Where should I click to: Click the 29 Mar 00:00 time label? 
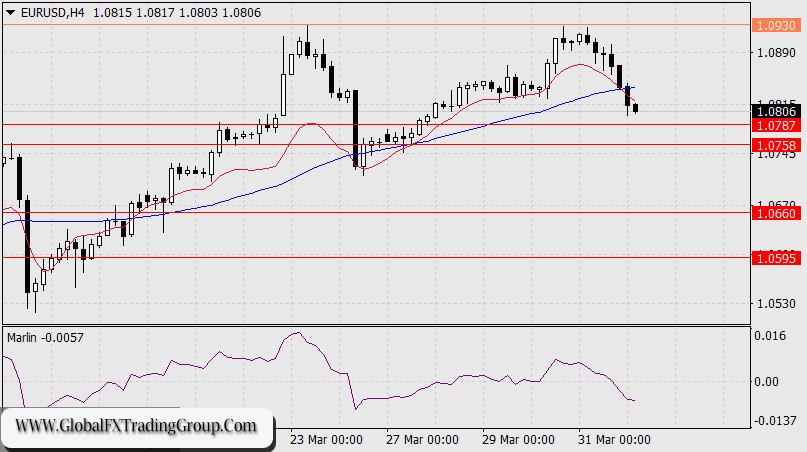click(x=518, y=440)
